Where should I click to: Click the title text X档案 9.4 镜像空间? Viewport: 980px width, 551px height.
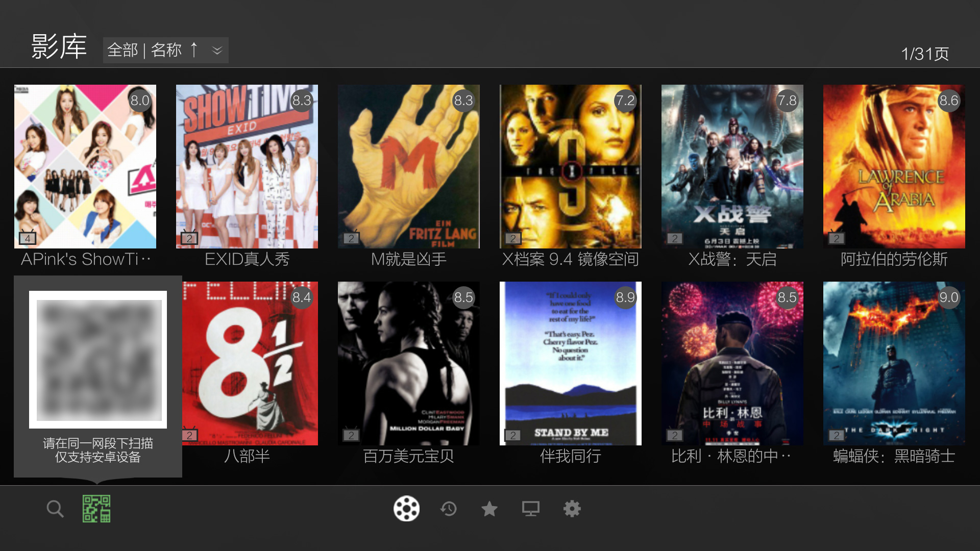(x=571, y=259)
